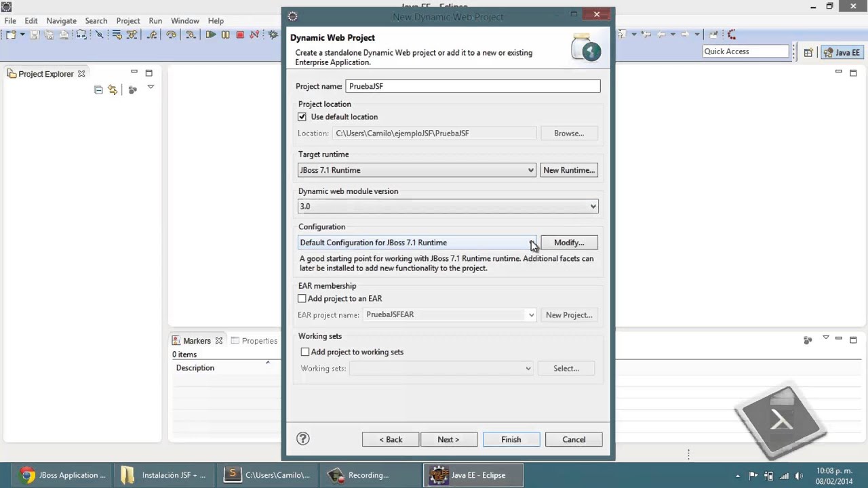Click the Save toolbar icon
The height and width of the screenshot is (488, 868).
click(35, 35)
